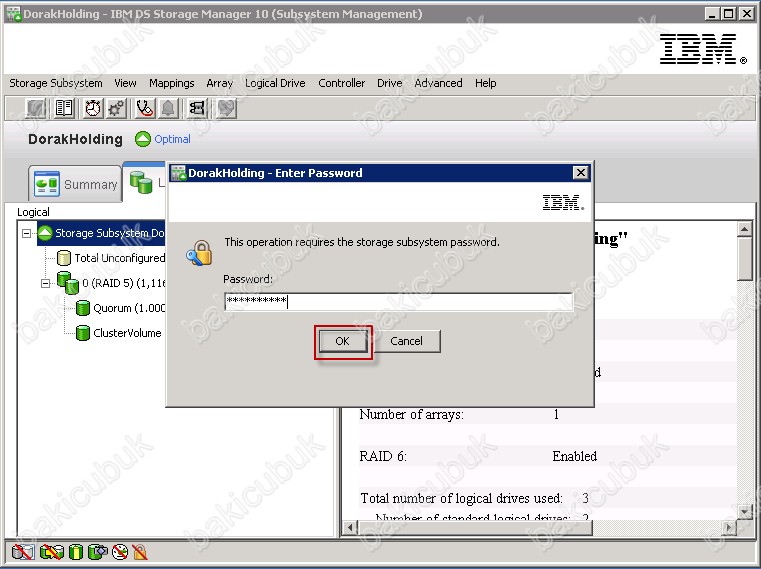The width and height of the screenshot is (761, 569).
Task: Click the "Logical" pane heading
Action: click(33, 212)
